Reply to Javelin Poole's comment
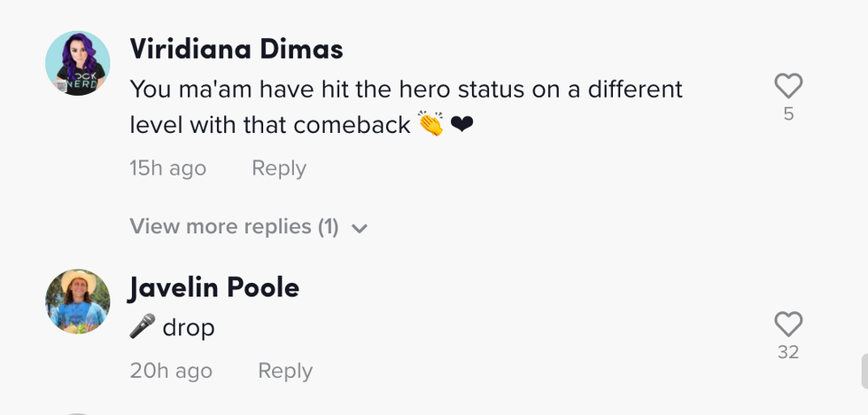 (x=285, y=371)
